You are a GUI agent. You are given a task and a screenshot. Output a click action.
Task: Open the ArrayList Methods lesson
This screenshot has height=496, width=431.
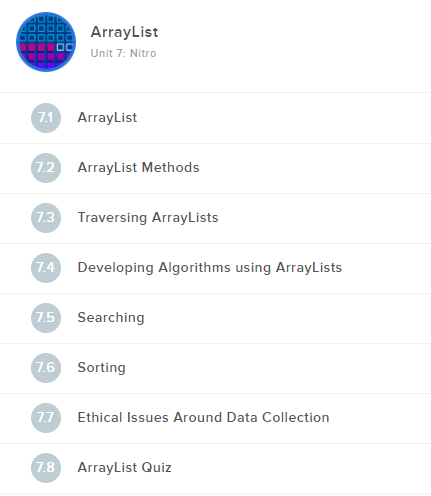click(138, 168)
